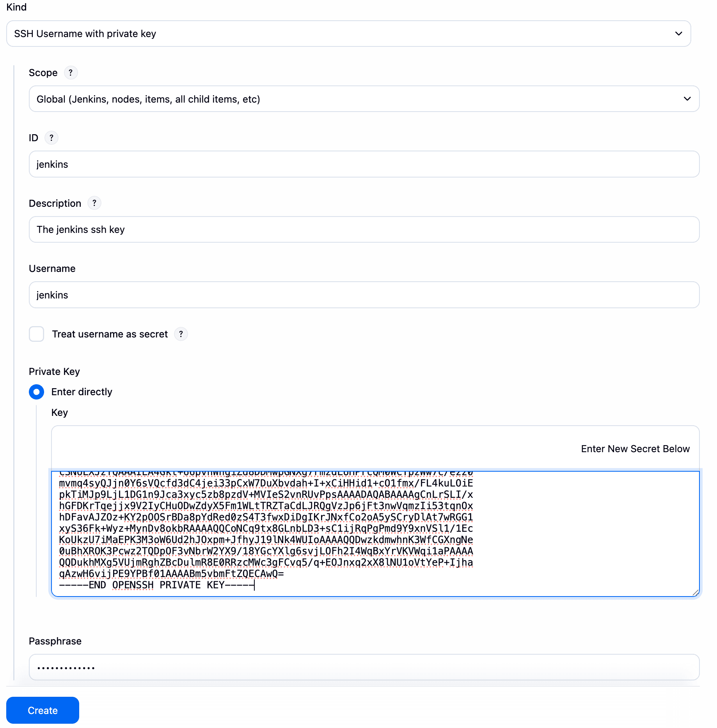
Task: Click the Description field
Action: coord(363,229)
